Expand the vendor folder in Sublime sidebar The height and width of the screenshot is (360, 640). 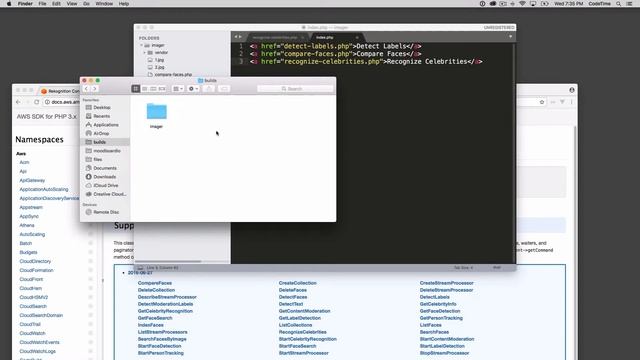144,53
